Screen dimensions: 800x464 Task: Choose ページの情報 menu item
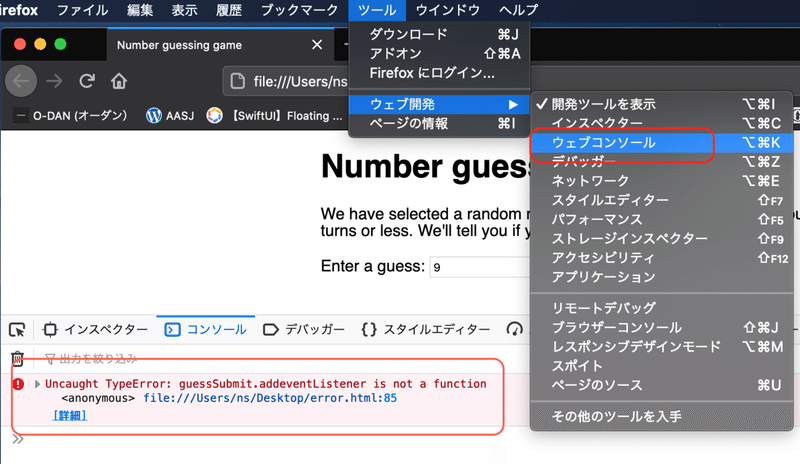coord(439,124)
